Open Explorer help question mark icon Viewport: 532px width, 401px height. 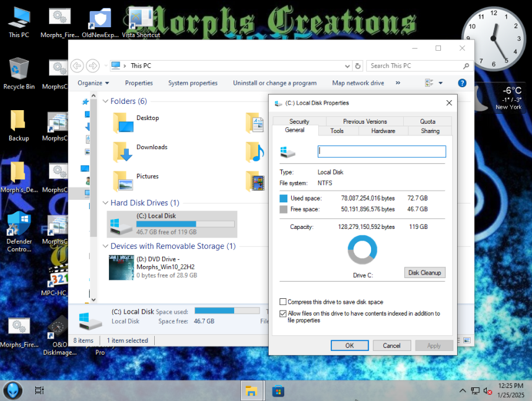click(x=462, y=83)
